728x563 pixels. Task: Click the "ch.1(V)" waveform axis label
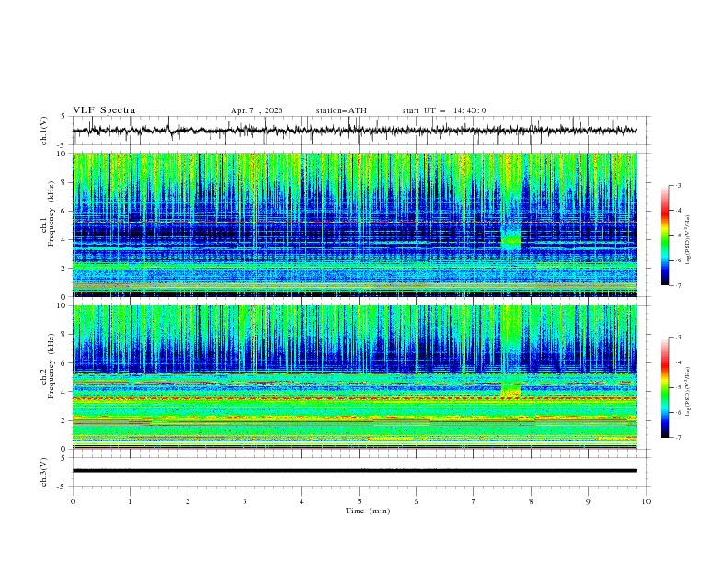44,131
